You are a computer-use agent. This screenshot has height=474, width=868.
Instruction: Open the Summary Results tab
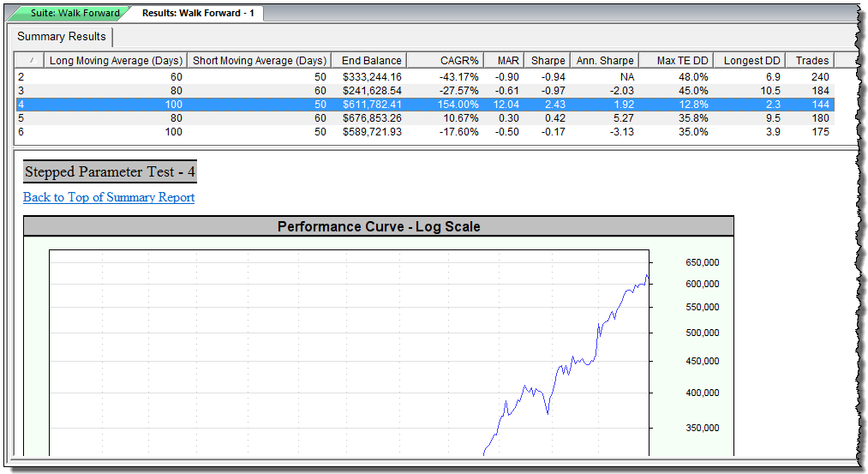[x=62, y=37]
